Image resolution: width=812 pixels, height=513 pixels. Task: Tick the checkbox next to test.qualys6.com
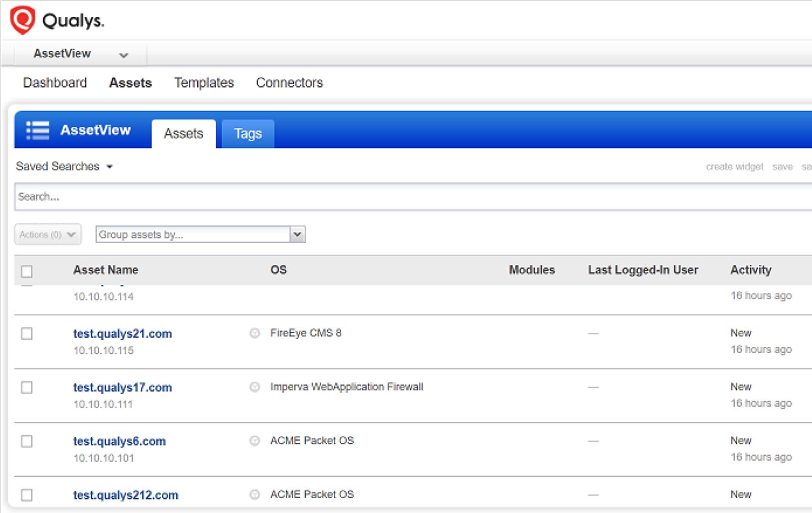pyautogui.click(x=27, y=441)
